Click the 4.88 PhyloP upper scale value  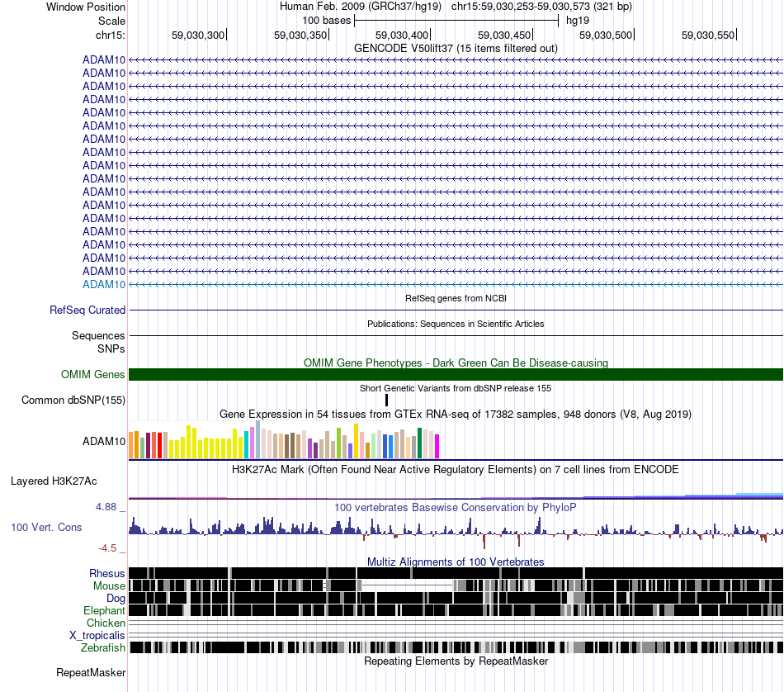click(106, 507)
